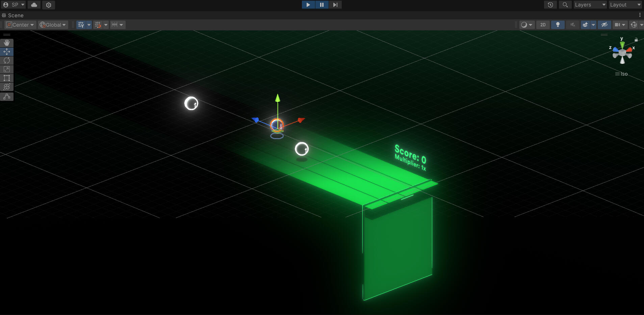Viewport: 644px width, 315px height.
Task: Open the Layers dropdown
Action: click(x=589, y=5)
